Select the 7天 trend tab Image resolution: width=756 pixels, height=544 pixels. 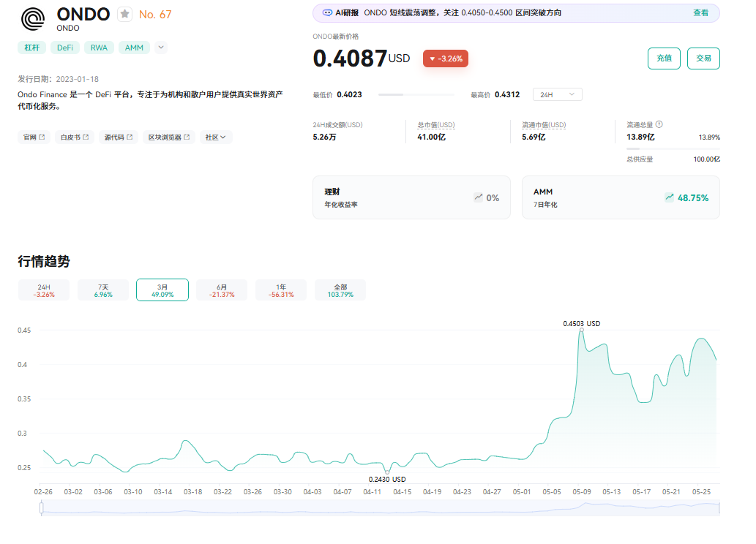click(103, 290)
